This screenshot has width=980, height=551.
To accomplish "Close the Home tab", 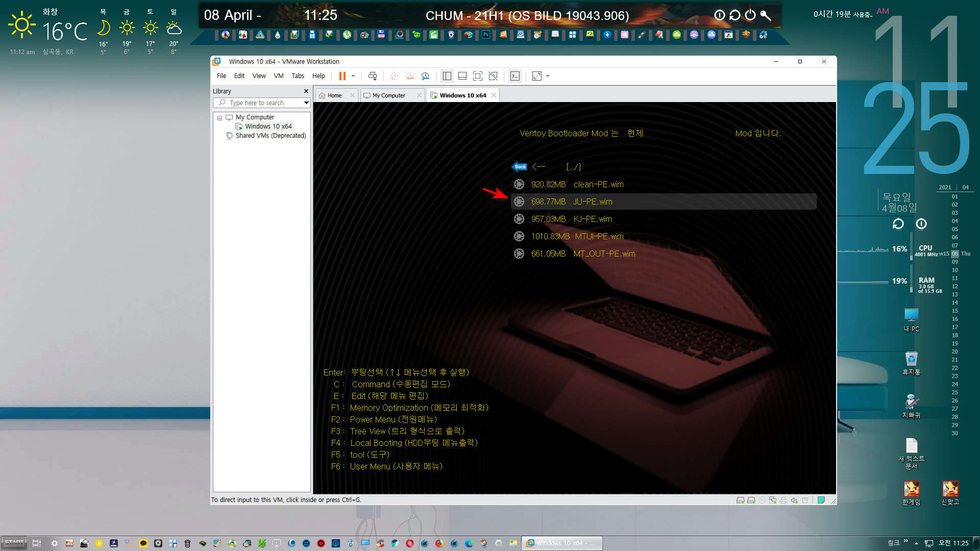I will click(352, 95).
